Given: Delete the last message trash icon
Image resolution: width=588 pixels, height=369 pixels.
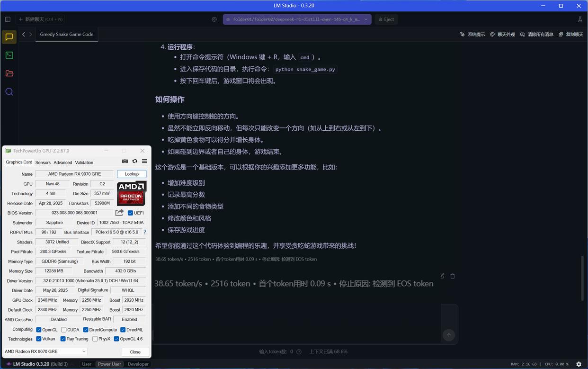Looking at the screenshot, I should tap(453, 276).
